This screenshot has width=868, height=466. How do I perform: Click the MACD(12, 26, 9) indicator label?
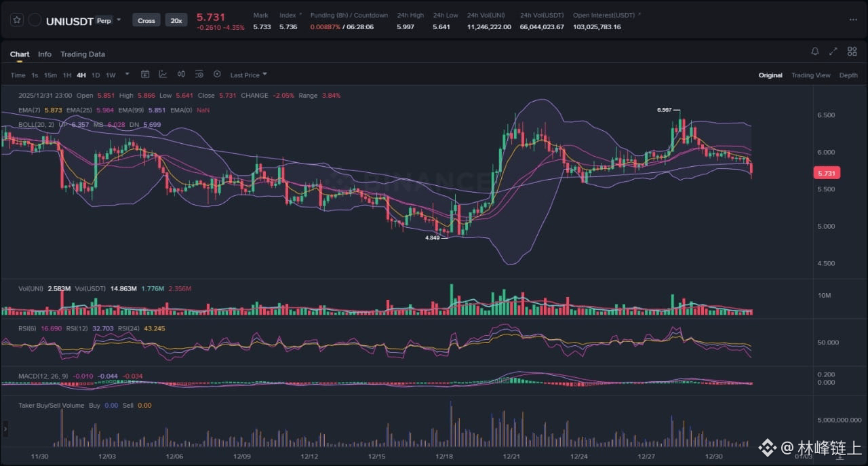pos(43,376)
